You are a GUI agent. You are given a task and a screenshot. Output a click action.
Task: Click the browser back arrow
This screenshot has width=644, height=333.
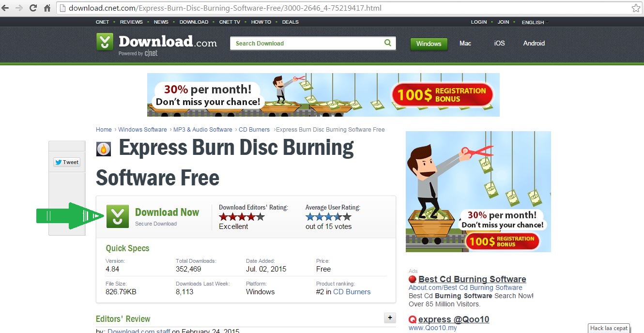[7, 8]
